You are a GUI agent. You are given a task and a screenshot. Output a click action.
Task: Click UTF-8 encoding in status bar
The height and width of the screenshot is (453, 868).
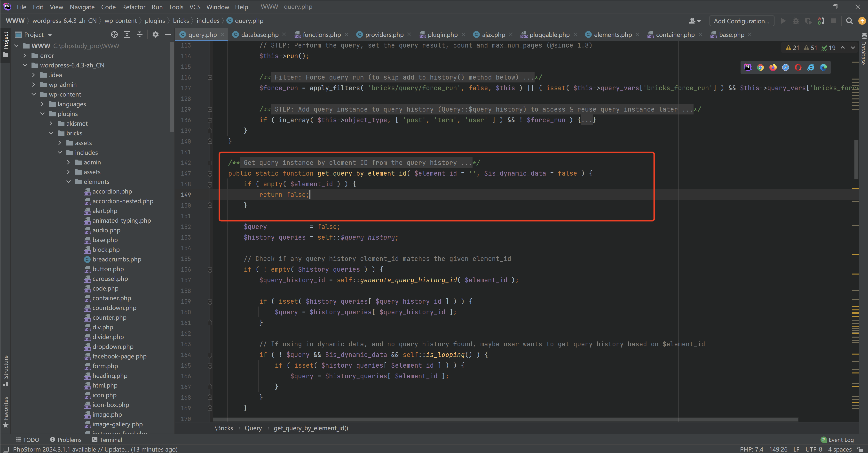point(813,449)
